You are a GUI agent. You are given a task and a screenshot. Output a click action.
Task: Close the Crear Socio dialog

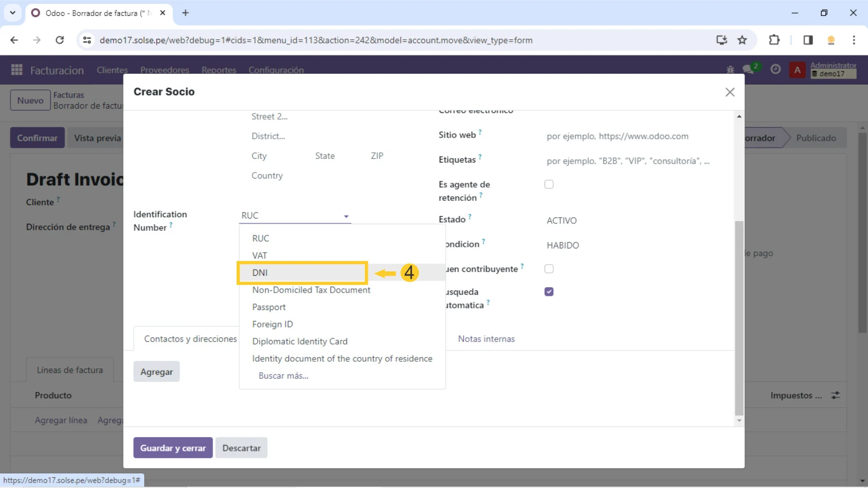tap(730, 92)
